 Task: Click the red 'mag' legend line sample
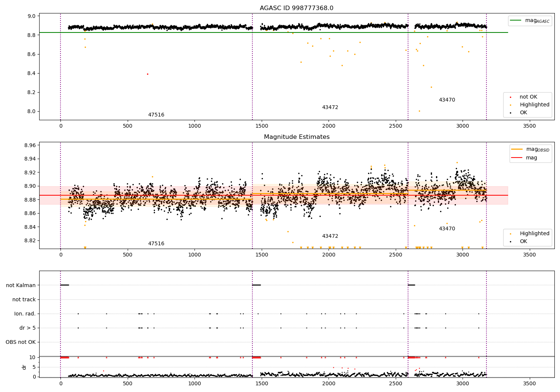pyautogui.click(x=517, y=158)
